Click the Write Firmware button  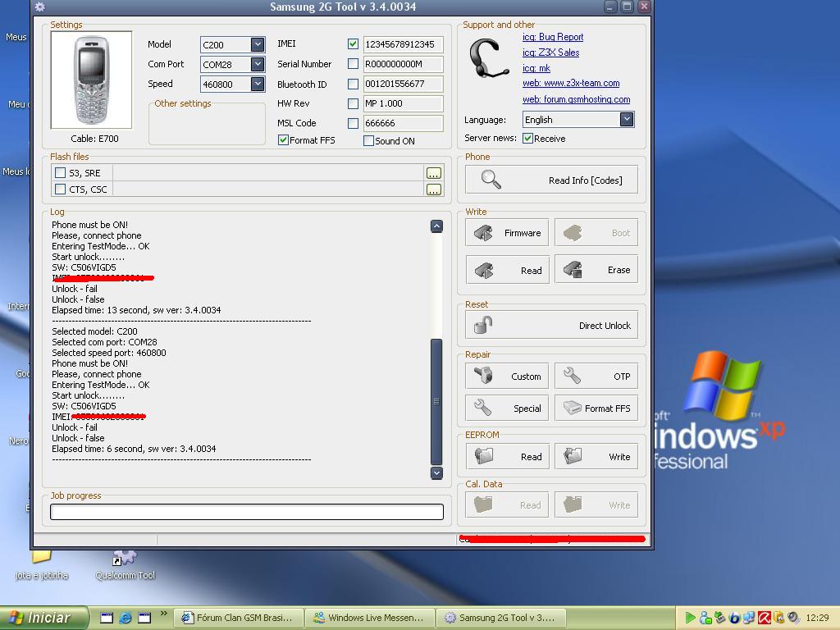pyautogui.click(x=507, y=232)
